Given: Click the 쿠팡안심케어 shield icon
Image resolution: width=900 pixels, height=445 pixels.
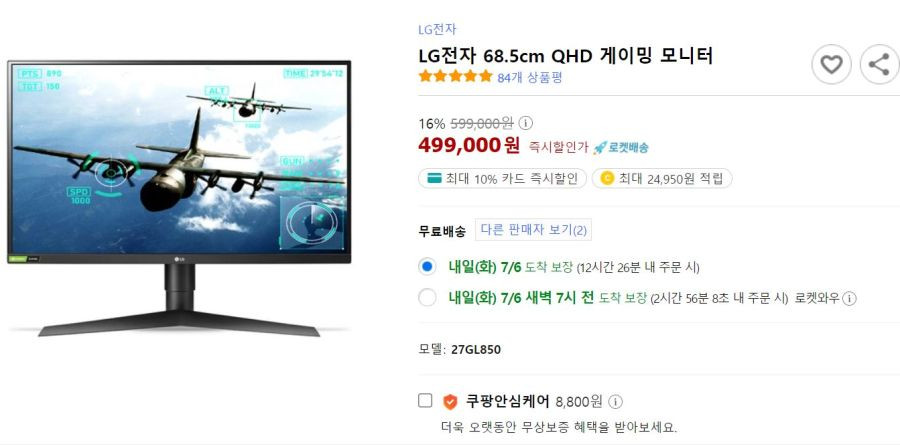Looking at the screenshot, I should coord(450,401).
